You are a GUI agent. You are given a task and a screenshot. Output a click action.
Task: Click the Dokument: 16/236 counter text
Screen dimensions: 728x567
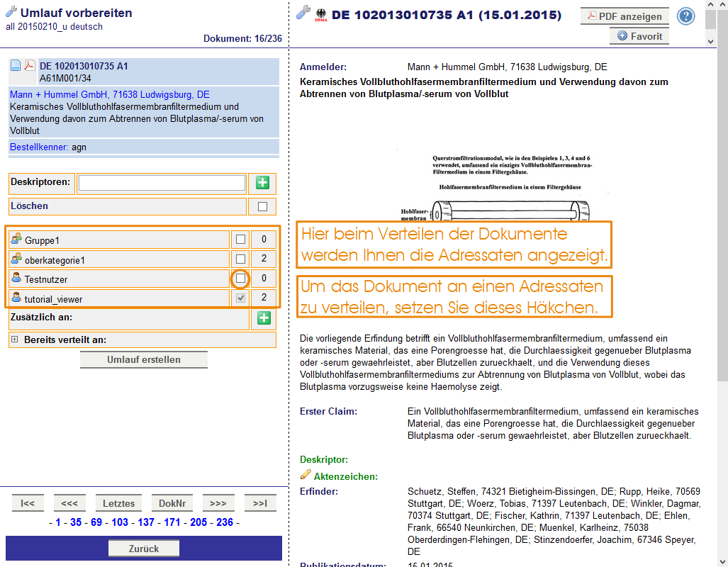(x=242, y=38)
